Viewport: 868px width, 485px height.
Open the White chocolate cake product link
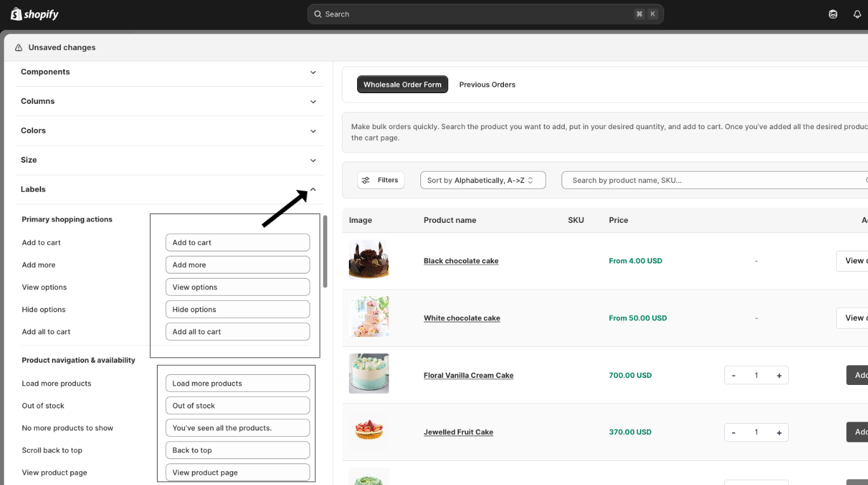(x=462, y=318)
